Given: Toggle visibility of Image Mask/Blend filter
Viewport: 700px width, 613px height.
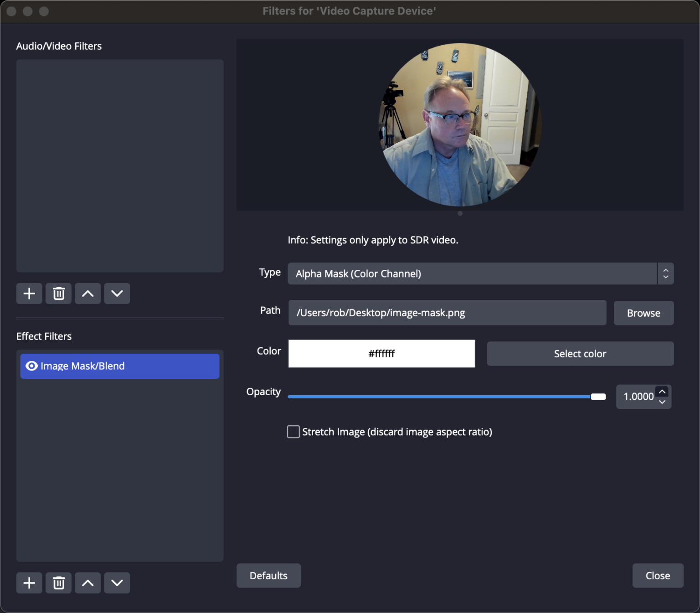Looking at the screenshot, I should 31,366.
